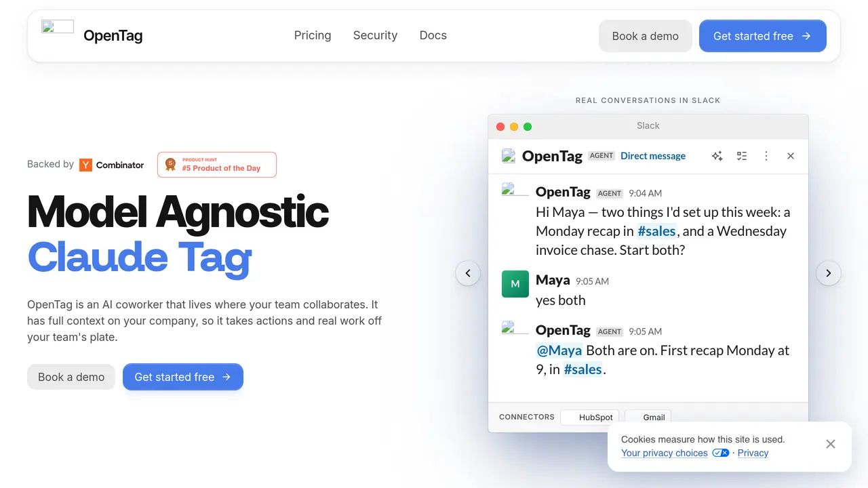This screenshot has width=868, height=488.
Task: Click the green maximize dot
Action: coord(528,127)
